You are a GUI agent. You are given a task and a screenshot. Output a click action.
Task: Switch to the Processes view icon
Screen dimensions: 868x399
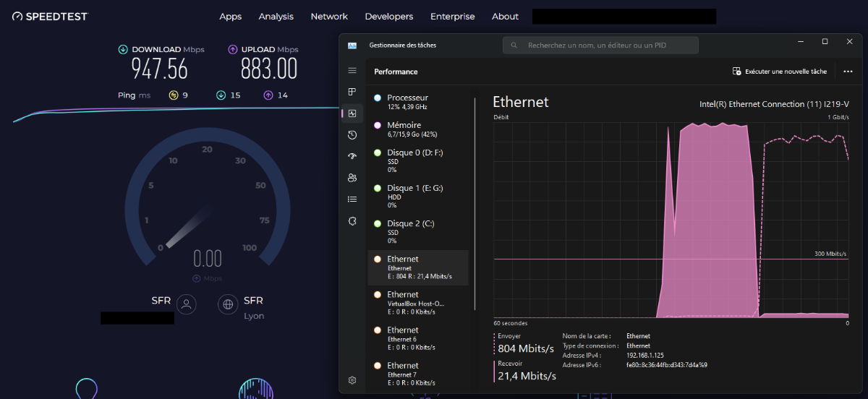click(x=352, y=92)
